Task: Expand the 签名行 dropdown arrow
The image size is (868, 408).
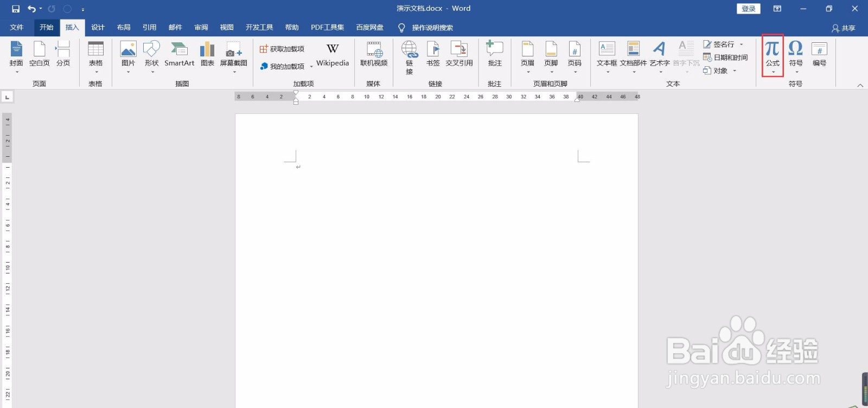Action: coord(742,44)
